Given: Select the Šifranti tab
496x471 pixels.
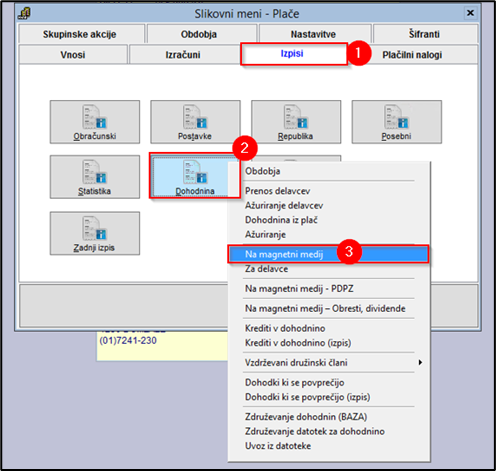Looking at the screenshot, I should (x=424, y=34).
